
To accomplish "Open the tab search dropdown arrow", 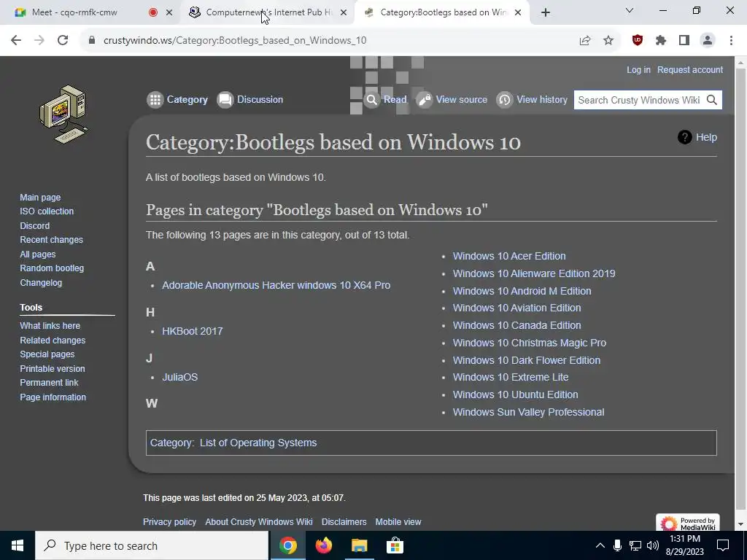I will 630,10.
